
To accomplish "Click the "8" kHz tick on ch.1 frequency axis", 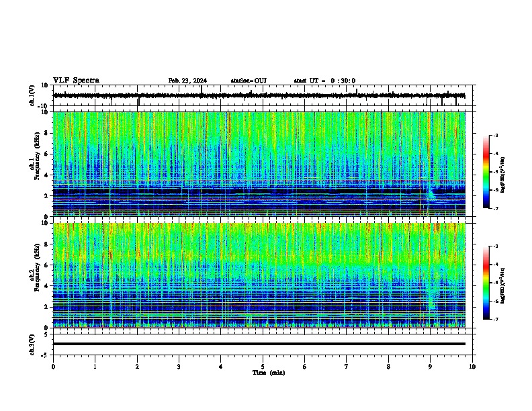I will [x=47, y=133].
